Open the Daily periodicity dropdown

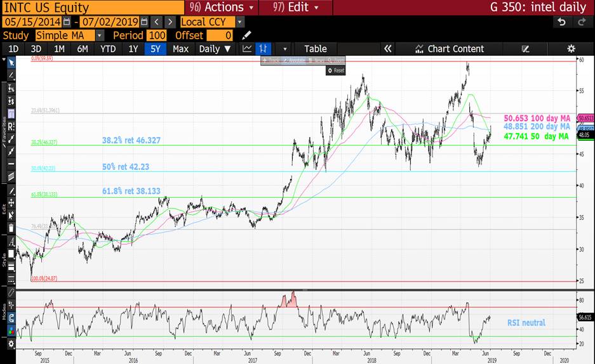[215, 49]
